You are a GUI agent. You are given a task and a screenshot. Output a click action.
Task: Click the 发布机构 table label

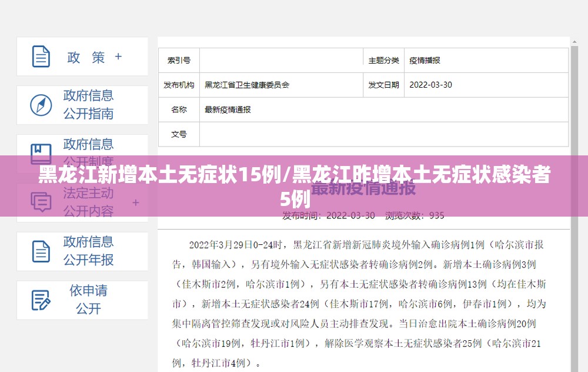[x=179, y=85]
